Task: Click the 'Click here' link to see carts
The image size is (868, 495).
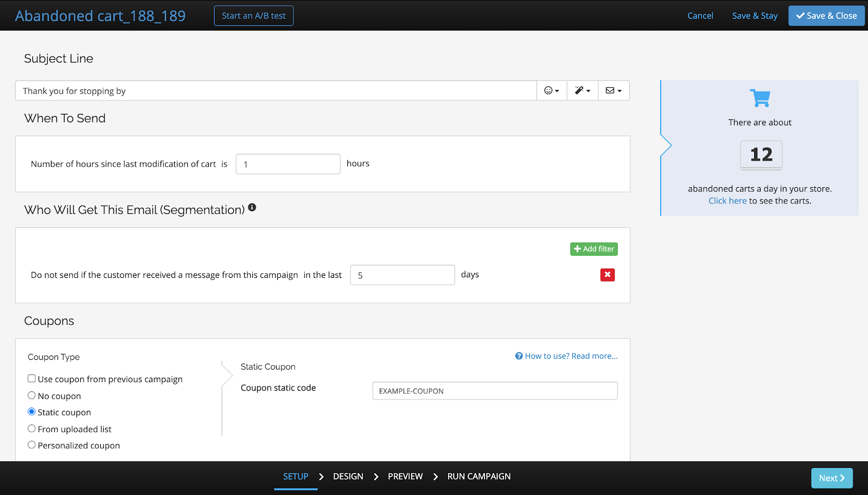Action: click(x=727, y=201)
